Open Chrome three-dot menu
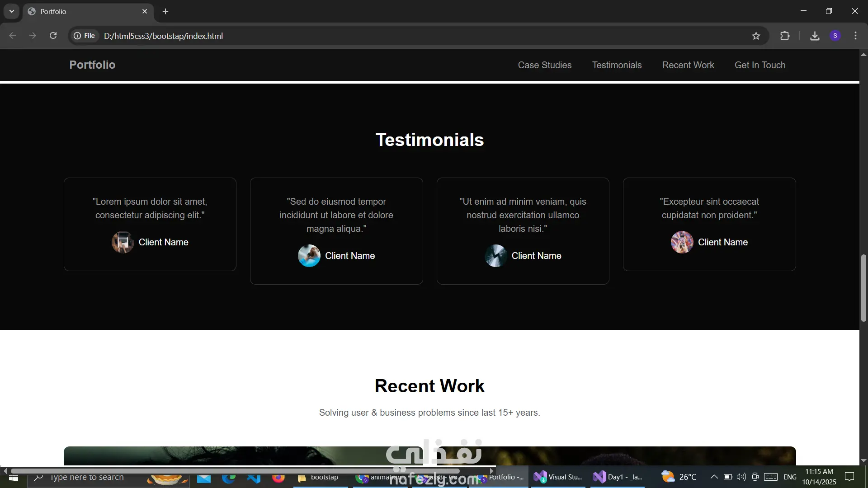 coord(855,36)
